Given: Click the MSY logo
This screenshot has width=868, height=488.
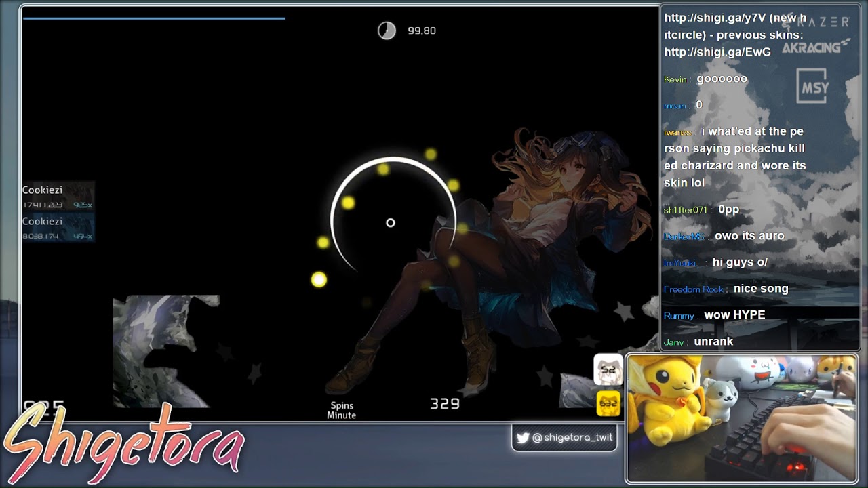Looking at the screenshot, I should [812, 87].
